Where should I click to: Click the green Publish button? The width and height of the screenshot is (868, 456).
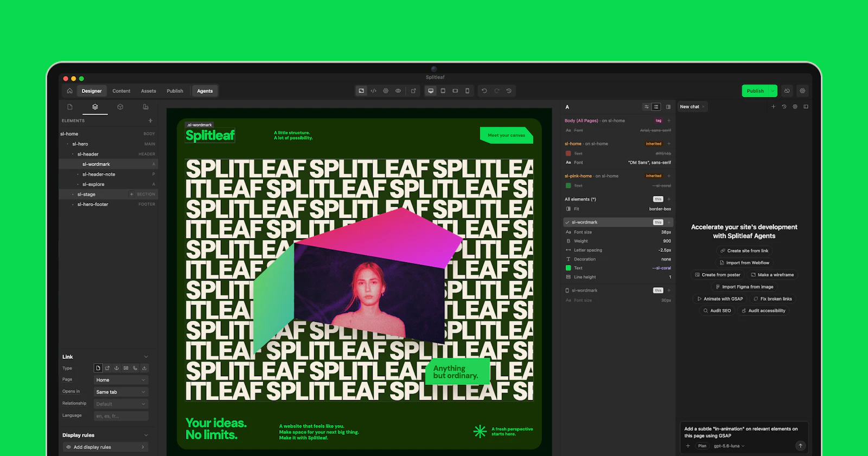[x=755, y=91]
